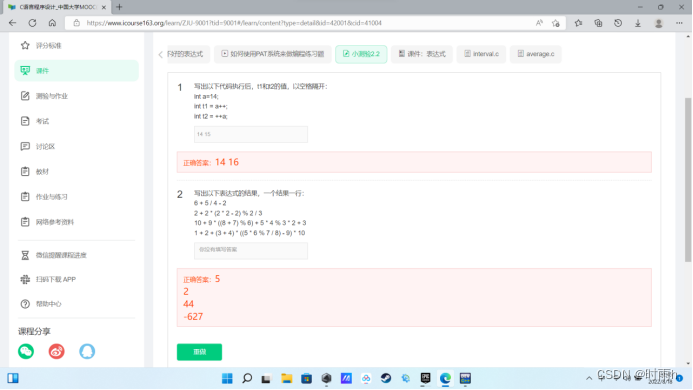
Task: Open the average.c tab
Action: coord(536,54)
